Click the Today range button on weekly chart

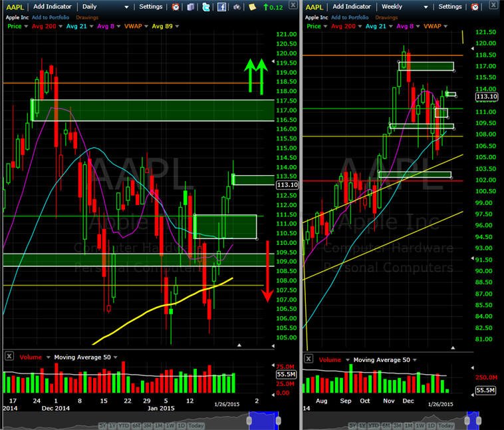pos(446,426)
